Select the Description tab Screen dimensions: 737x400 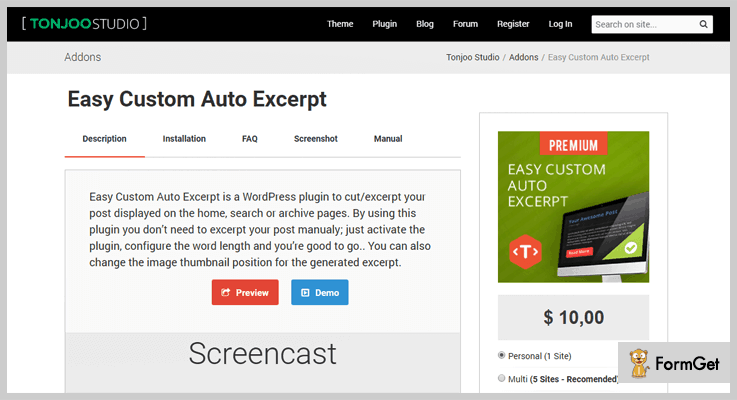(104, 139)
